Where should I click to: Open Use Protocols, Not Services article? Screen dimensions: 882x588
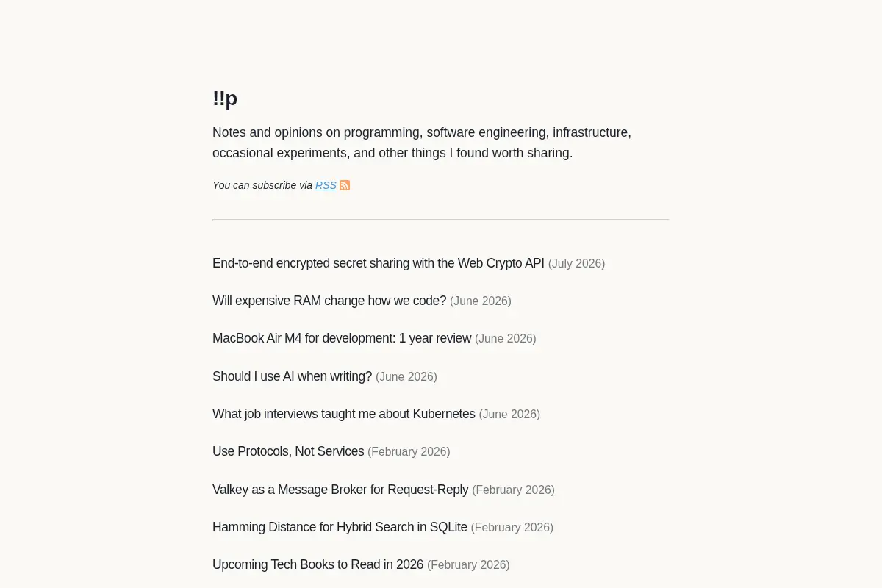click(x=288, y=451)
